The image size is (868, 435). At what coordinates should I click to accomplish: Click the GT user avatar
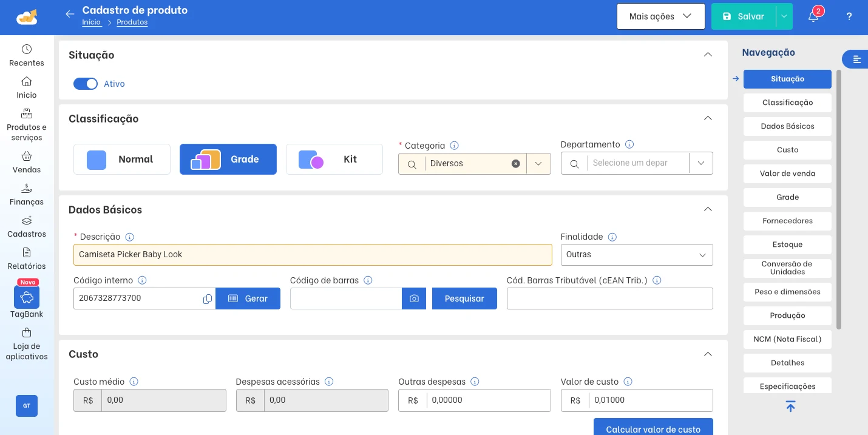coord(27,406)
